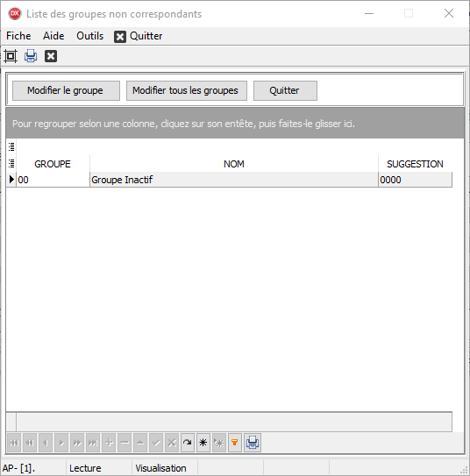Open the Aide menu
This screenshot has width=470, height=476.
tap(53, 36)
